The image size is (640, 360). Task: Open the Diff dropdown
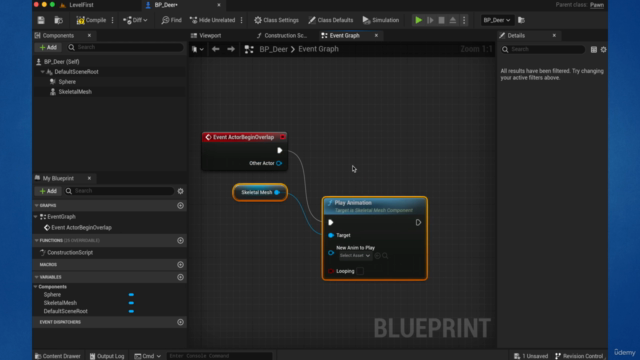click(135, 20)
